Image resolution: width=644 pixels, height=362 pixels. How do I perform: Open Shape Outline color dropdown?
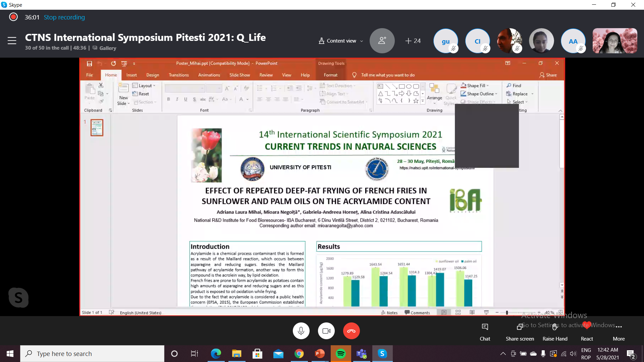(x=479, y=94)
